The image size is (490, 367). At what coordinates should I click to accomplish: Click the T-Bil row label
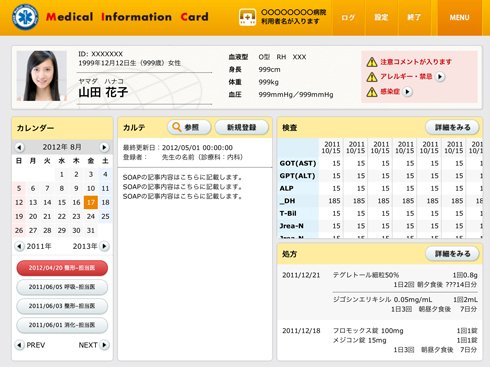288,213
